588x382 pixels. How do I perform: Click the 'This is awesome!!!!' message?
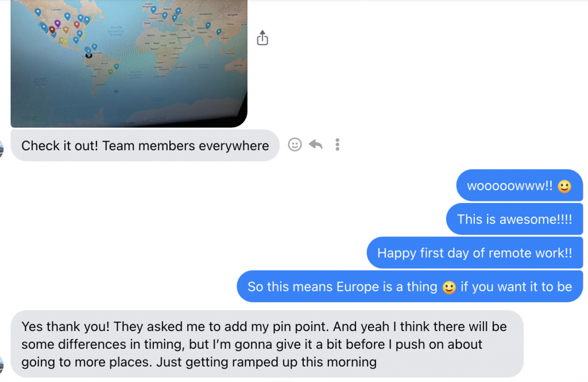pos(514,219)
